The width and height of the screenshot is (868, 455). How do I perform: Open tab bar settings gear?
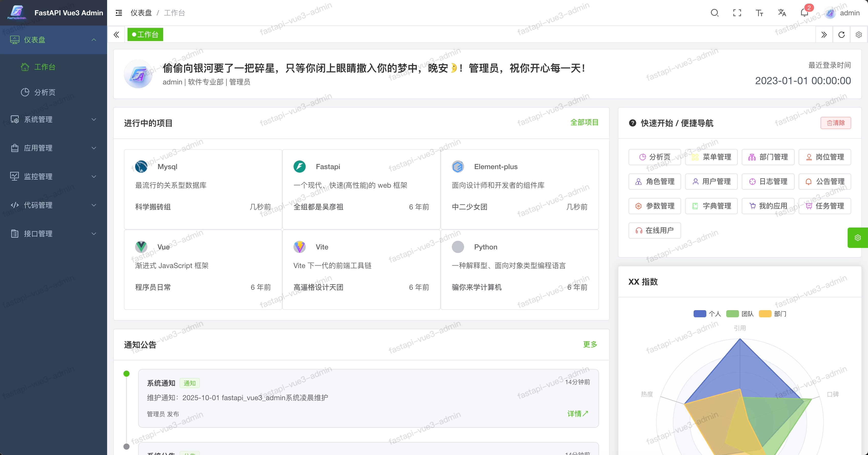859,34
